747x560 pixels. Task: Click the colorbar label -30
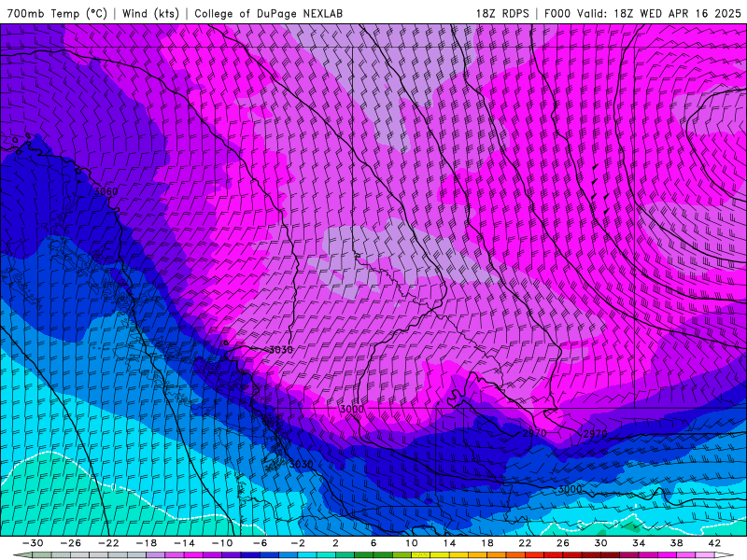(33, 543)
